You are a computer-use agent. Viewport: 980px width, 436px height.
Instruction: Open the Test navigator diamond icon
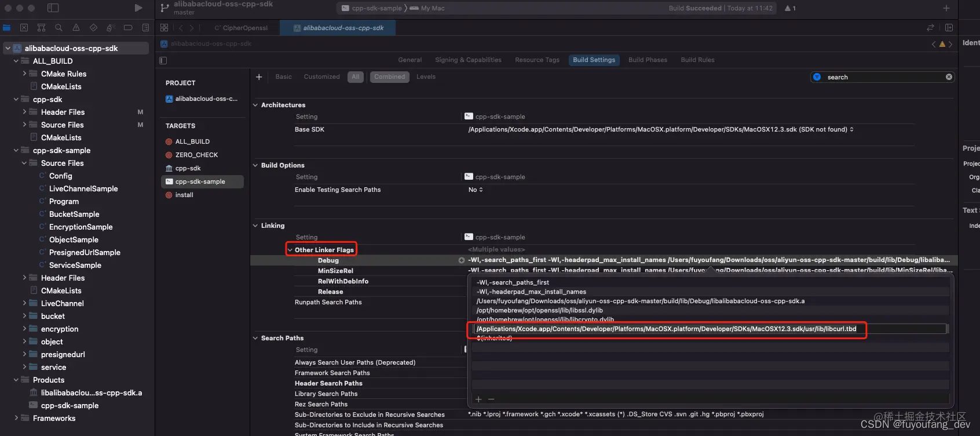click(x=93, y=27)
